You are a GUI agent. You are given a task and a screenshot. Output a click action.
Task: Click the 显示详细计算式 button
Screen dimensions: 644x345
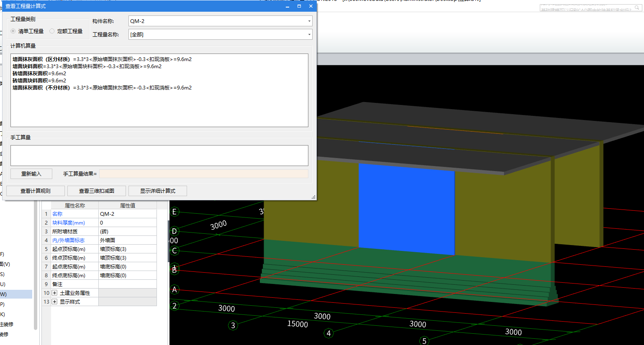pyautogui.click(x=158, y=191)
